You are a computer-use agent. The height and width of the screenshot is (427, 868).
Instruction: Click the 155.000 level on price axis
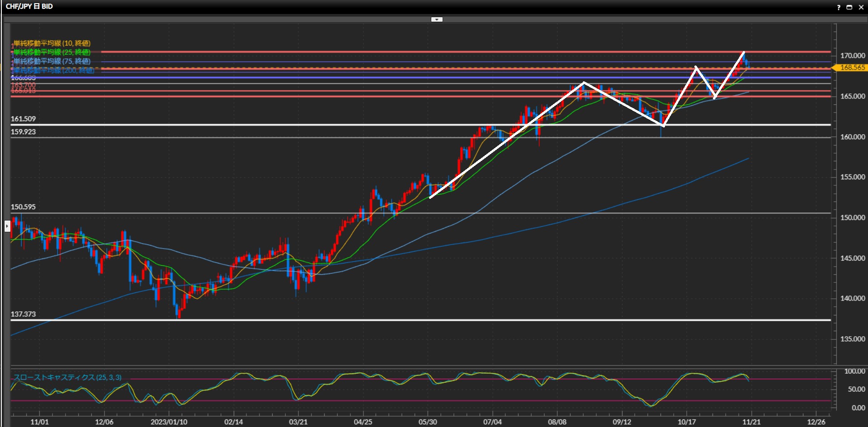click(x=852, y=177)
